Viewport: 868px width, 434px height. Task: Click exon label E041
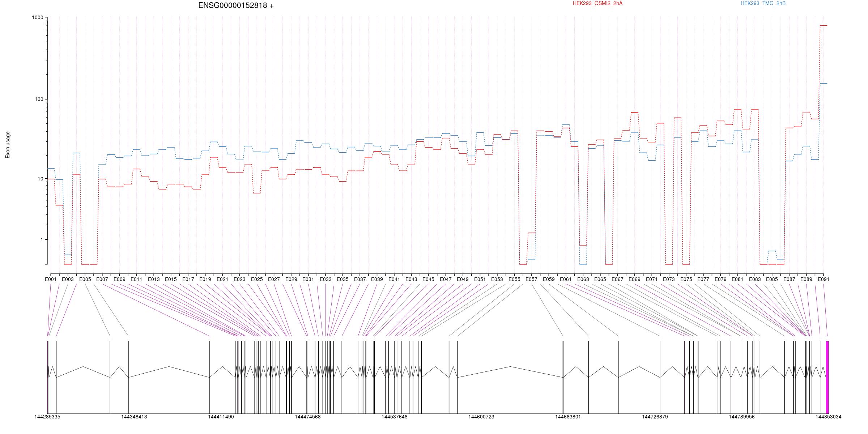point(394,279)
